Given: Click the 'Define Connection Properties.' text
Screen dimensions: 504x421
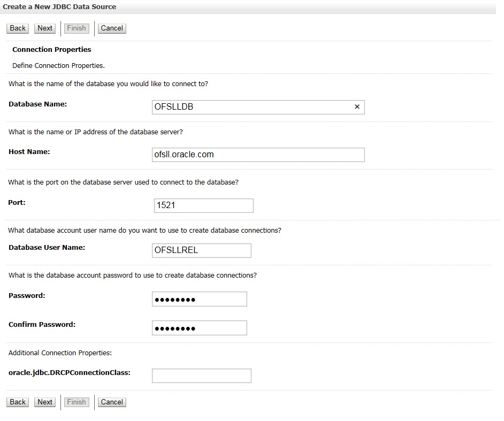Looking at the screenshot, I should [x=58, y=66].
